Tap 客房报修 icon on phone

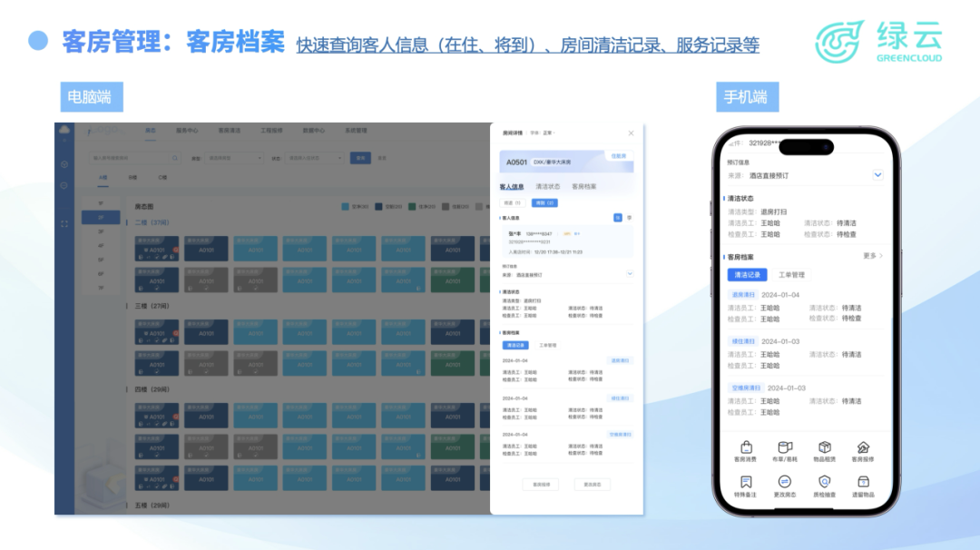click(x=863, y=447)
